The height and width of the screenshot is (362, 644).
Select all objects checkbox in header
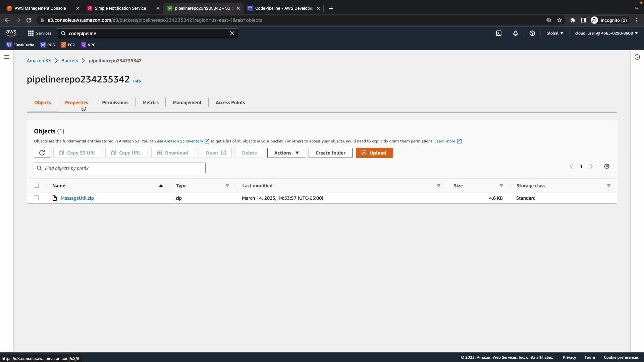pyautogui.click(x=36, y=185)
